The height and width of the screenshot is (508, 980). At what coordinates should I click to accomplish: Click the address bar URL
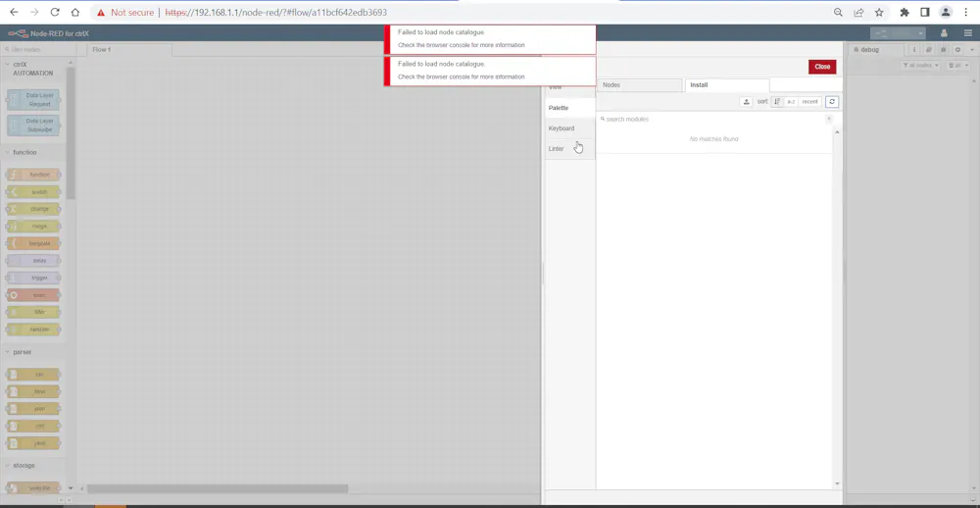(x=275, y=12)
